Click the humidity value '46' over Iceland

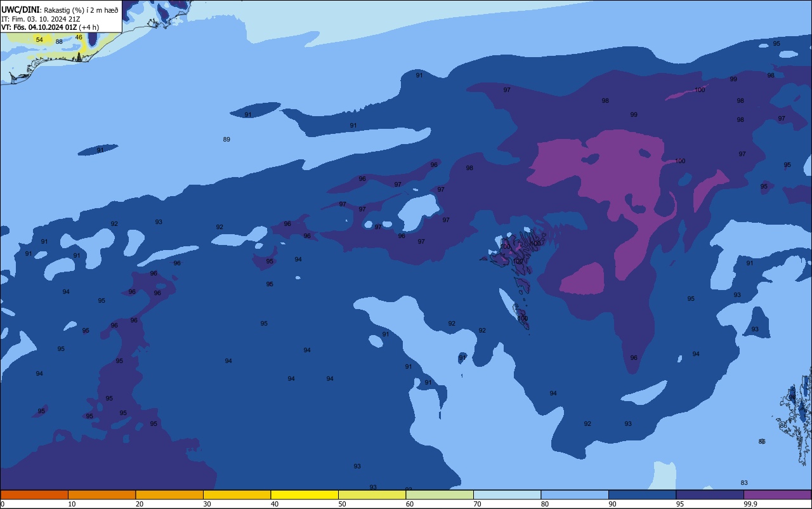click(79, 37)
